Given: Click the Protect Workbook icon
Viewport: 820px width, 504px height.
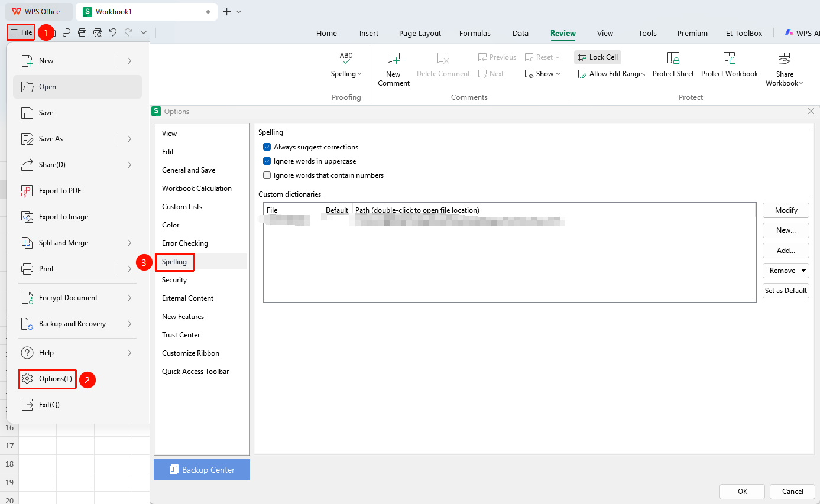Looking at the screenshot, I should coord(730,58).
